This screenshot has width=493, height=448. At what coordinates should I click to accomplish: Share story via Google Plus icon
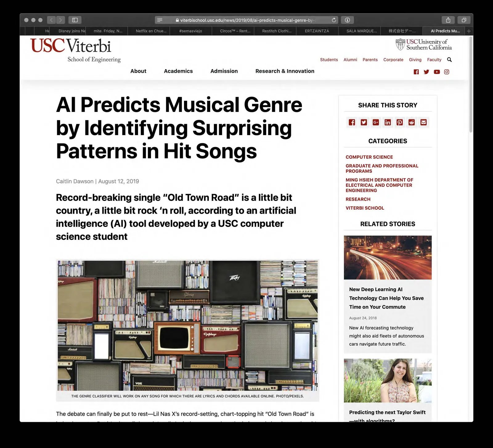click(376, 122)
